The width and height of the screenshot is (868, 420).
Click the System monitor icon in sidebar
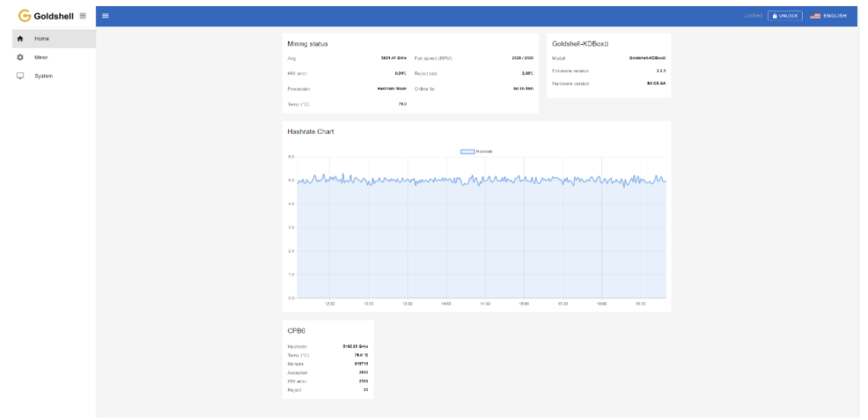click(20, 76)
